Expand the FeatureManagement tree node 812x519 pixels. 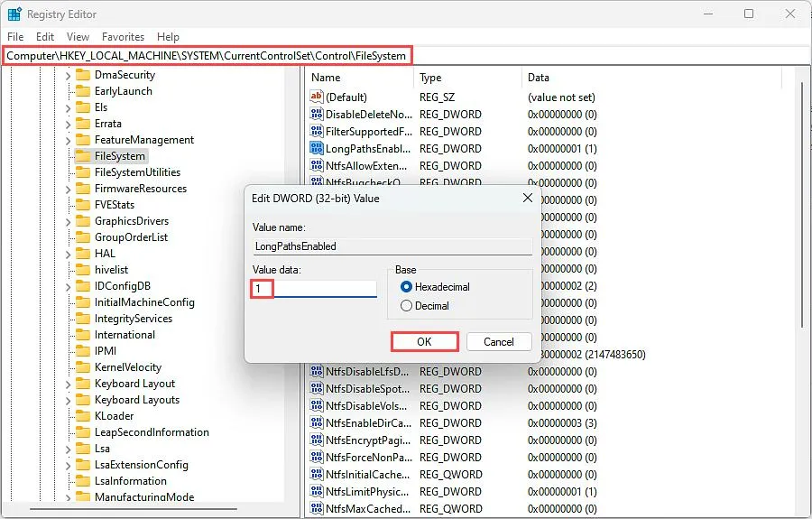click(x=68, y=141)
